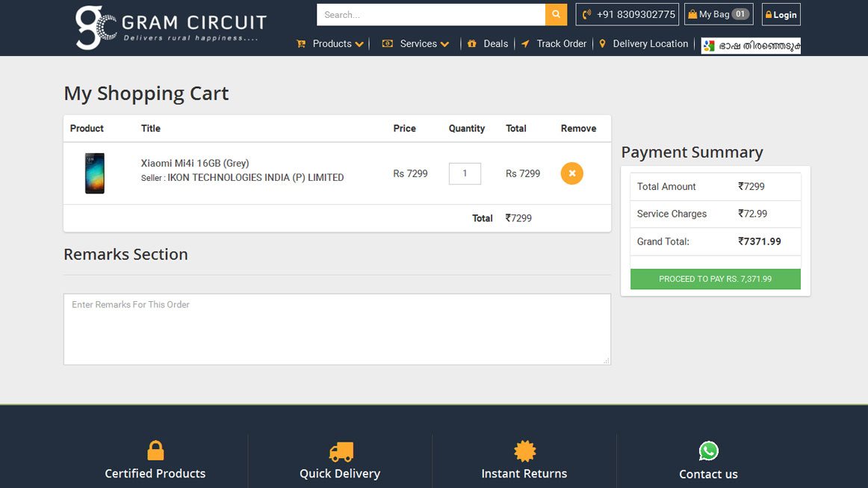
Task: Focus the Search input field
Action: 431,14
